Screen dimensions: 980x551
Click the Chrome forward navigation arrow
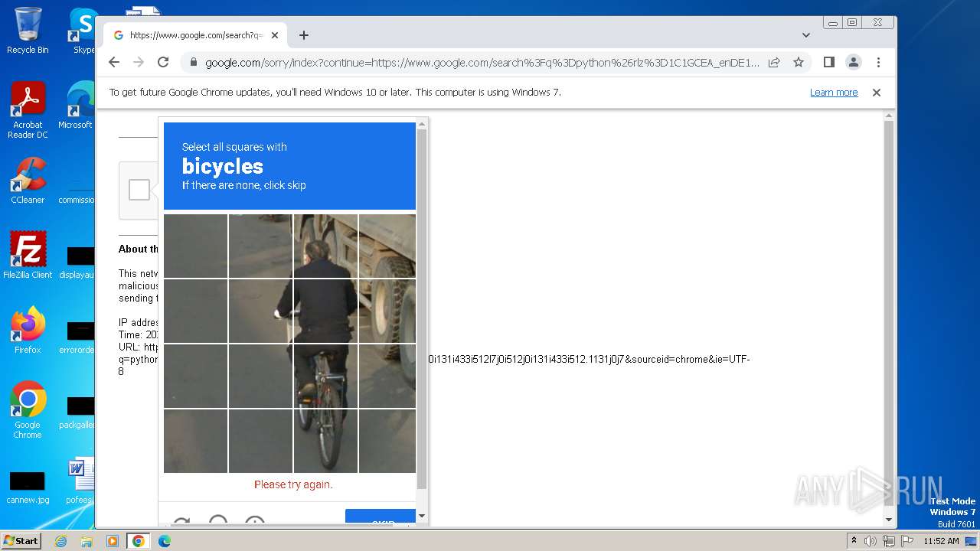tap(139, 62)
